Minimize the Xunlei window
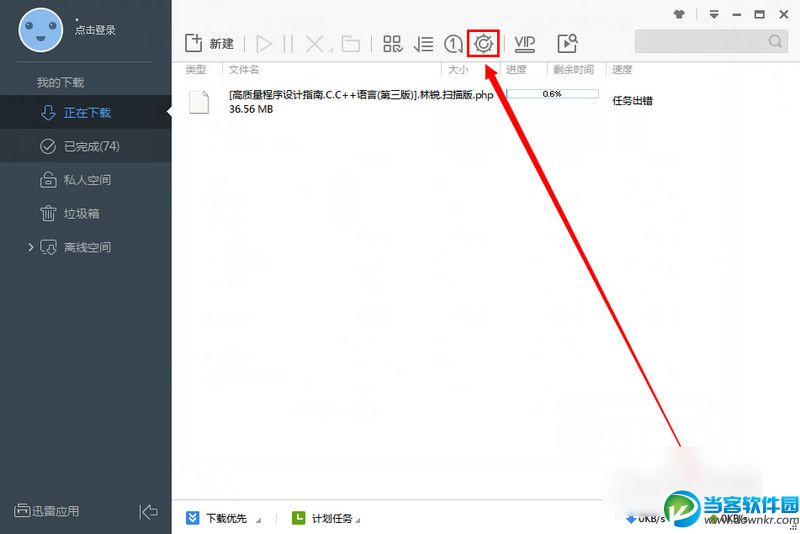 pyautogui.click(x=736, y=15)
